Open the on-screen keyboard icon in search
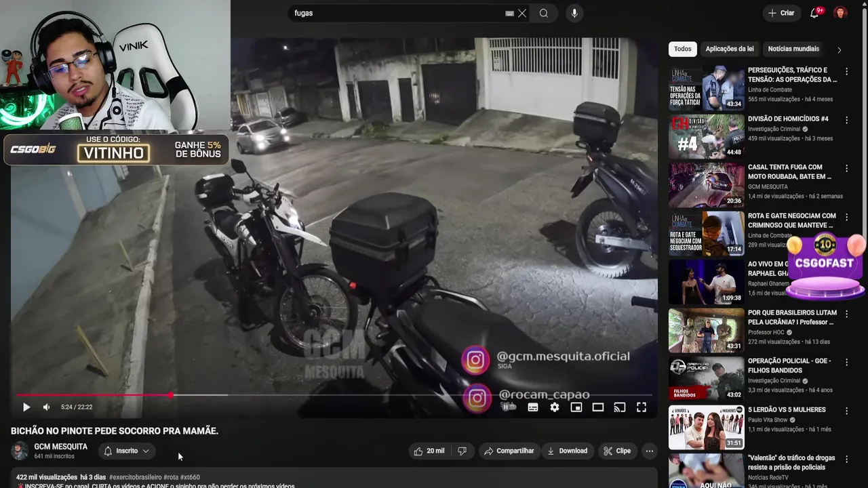The height and width of the screenshot is (488, 868). [509, 13]
